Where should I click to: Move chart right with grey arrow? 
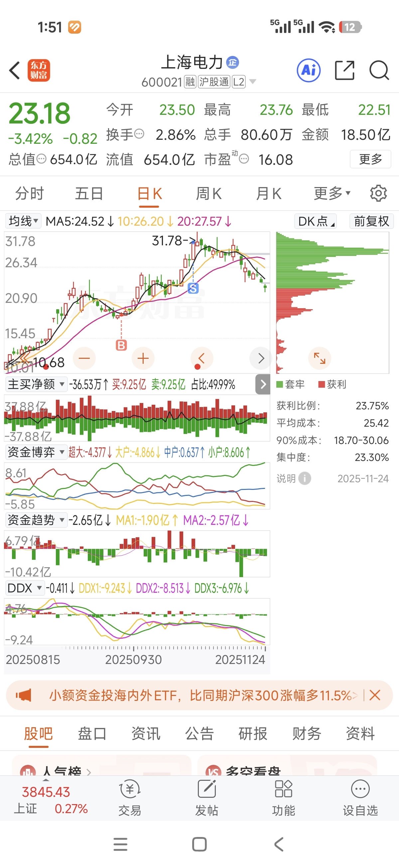click(x=261, y=358)
